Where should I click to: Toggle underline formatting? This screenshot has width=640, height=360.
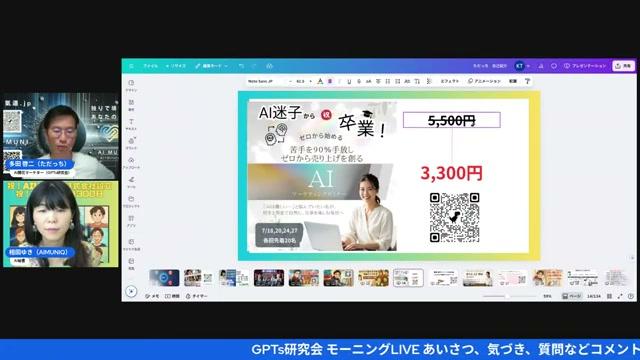(349, 81)
